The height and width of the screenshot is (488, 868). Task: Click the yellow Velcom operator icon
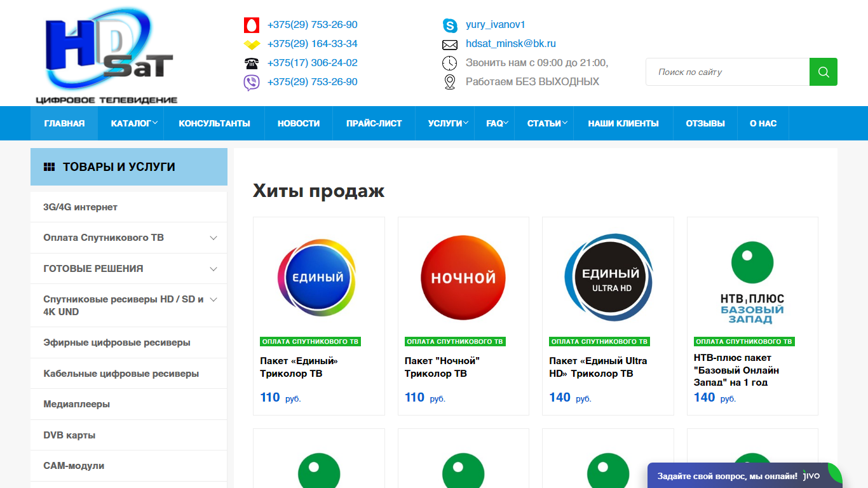pos(252,44)
